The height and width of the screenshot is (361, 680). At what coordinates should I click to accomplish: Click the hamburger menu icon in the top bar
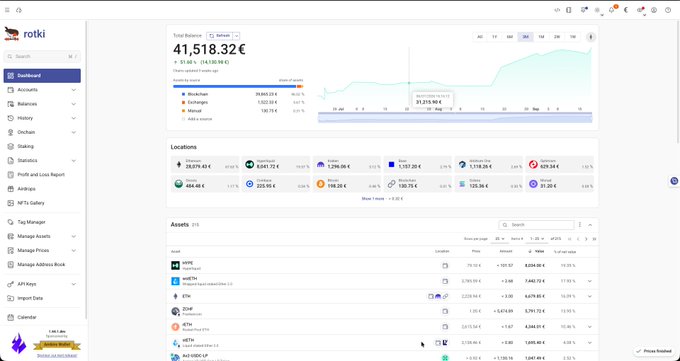pos(7,10)
